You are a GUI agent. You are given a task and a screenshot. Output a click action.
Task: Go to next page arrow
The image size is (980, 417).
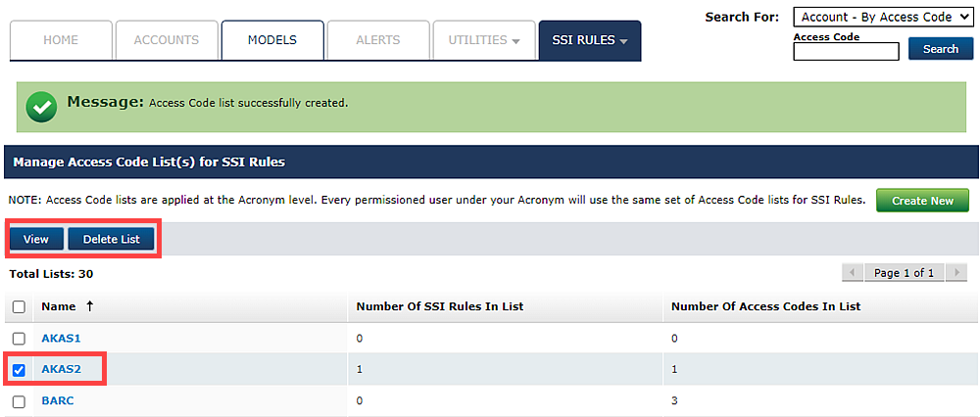[955, 272]
